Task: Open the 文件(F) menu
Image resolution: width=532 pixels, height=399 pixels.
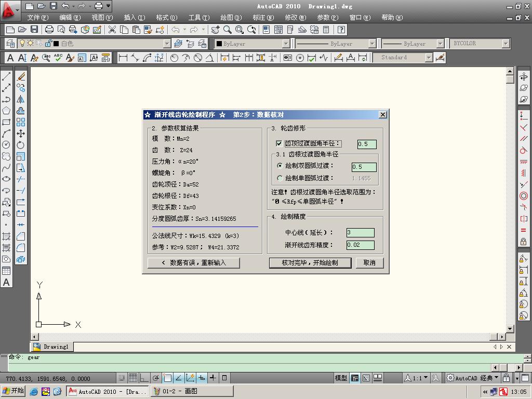Action: pos(37,18)
